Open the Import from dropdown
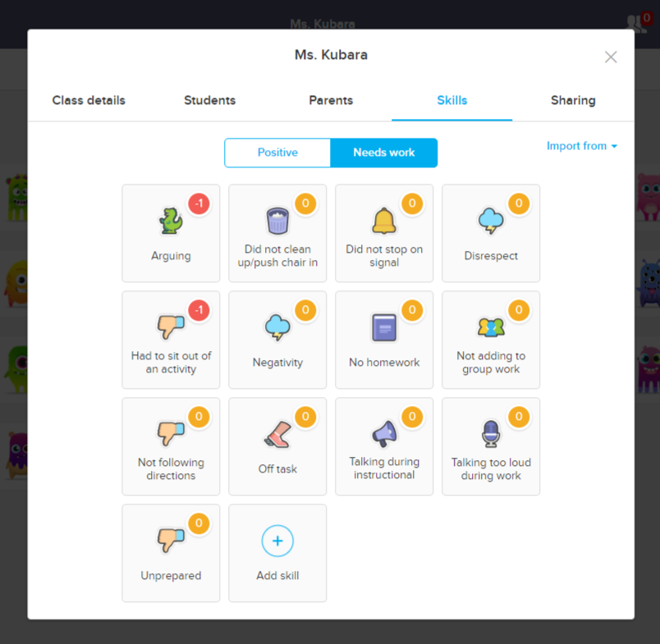Viewport: 660px width, 644px height. (x=582, y=145)
